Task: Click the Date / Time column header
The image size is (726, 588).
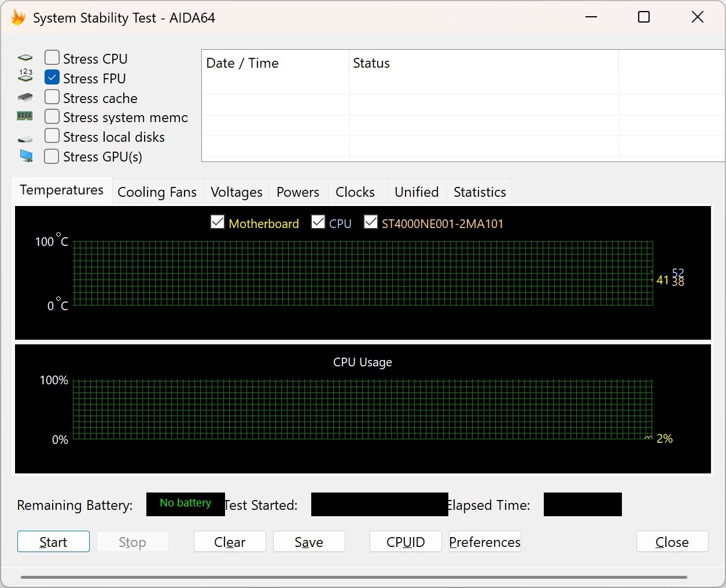Action: pyautogui.click(x=275, y=63)
